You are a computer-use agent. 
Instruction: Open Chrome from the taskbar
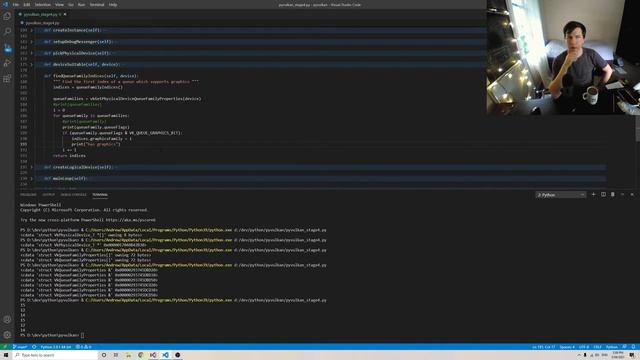point(141,355)
